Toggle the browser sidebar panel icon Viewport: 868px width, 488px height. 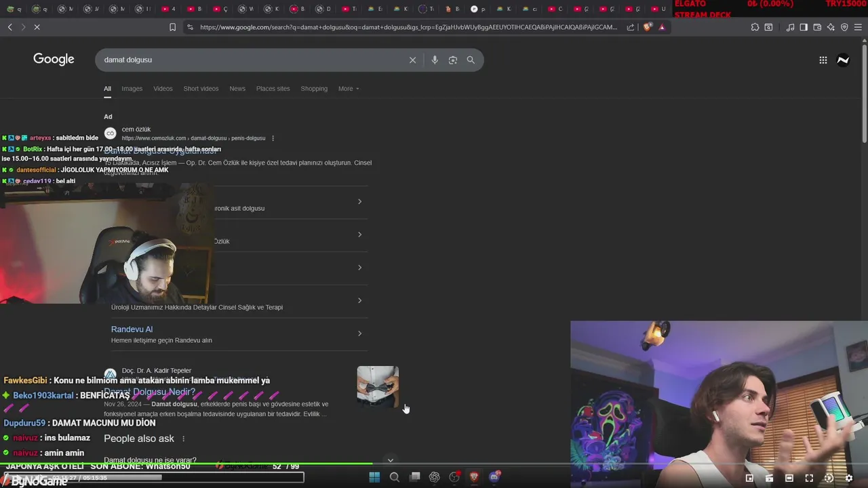coord(804,27)
